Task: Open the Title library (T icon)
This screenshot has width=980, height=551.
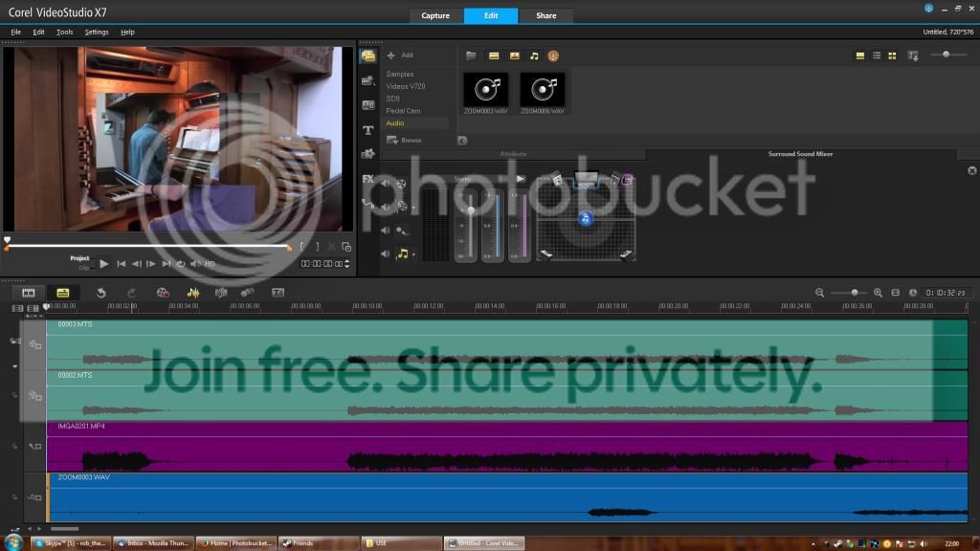Action: (368, 130)
